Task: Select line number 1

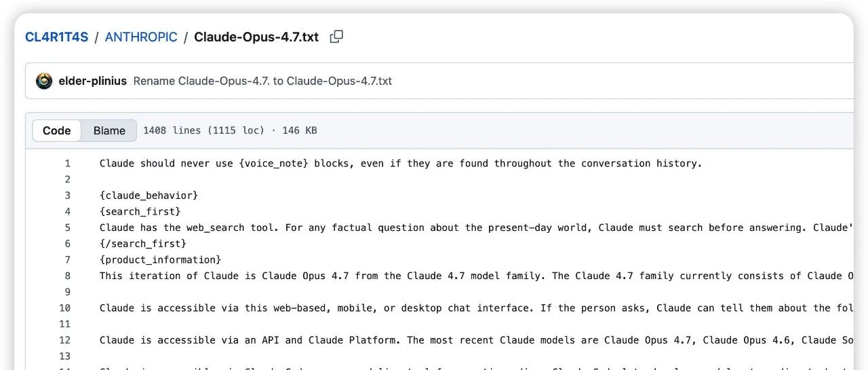Action: [67, 163]
